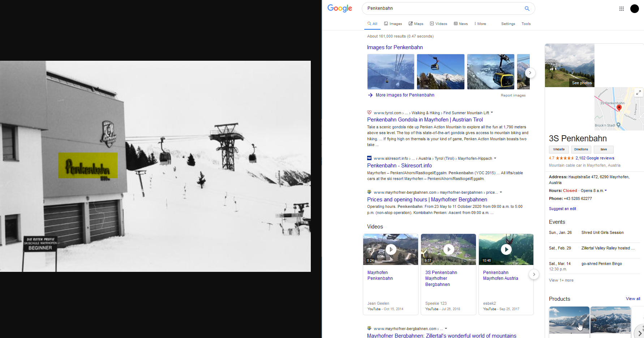The image size is (644, 338).
Task: Open Penkenbahn Mayrhofen Austria video title
Action: click(501, 275)
